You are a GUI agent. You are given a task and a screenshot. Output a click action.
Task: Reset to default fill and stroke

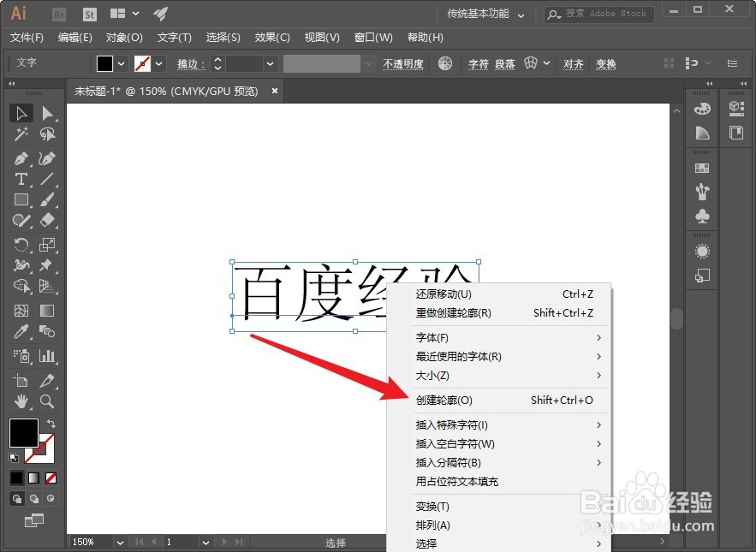point(14,457)
